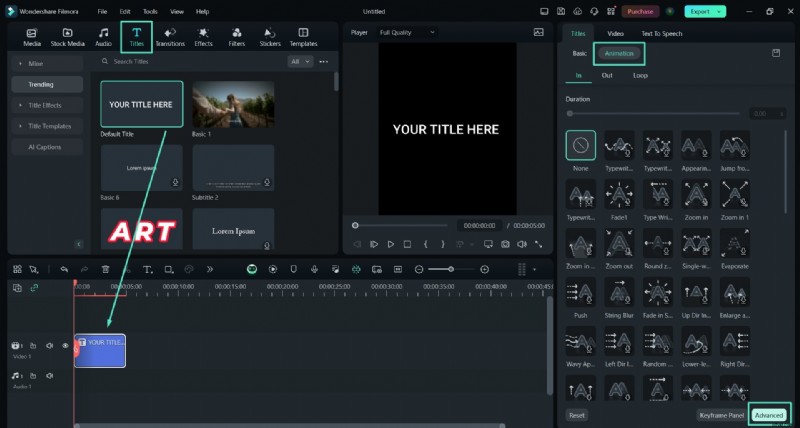The image size is (800, 428).
Task: Mute the Video 1 track speaker
Action: pyautogui.click(x=49, y=346)
